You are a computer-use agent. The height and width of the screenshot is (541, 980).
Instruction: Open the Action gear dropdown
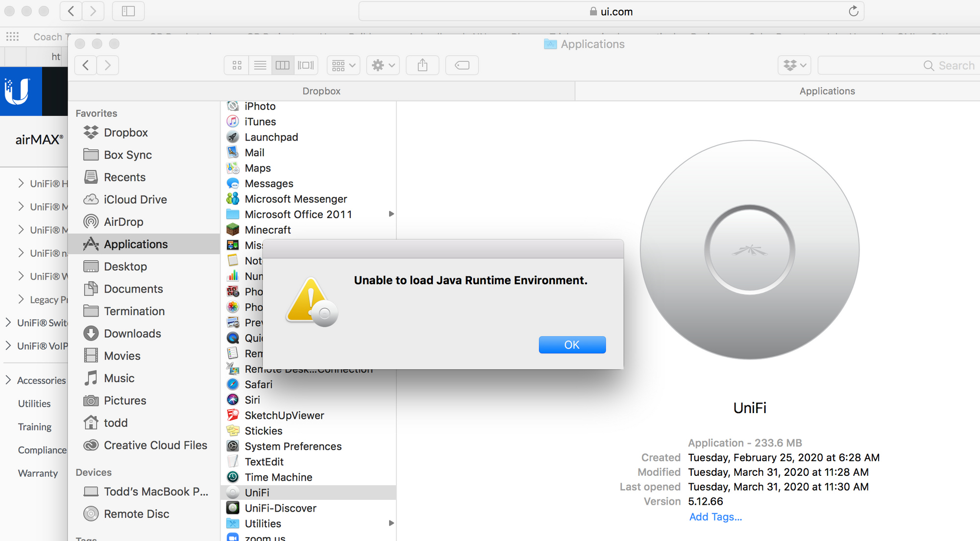pyautogui.click(x=383, y=65)
